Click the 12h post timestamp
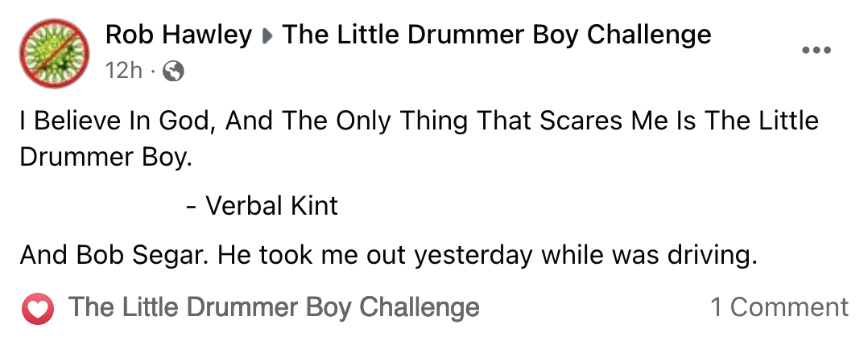This screenshot has width=868, height=341. point(122,72)
